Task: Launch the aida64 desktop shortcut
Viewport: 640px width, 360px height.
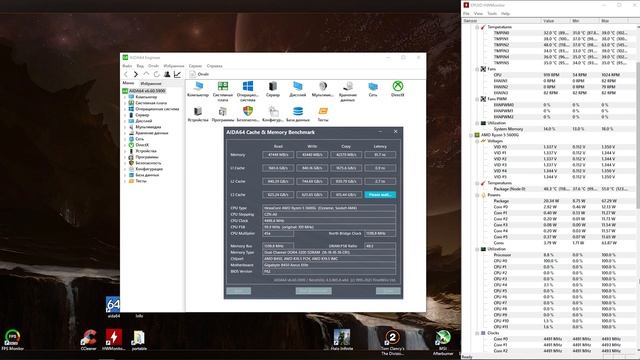Action: (113, 307)
